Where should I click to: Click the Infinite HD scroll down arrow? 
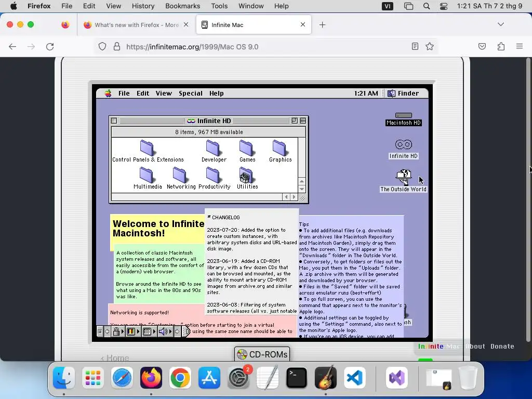click(x=302, y=189)
